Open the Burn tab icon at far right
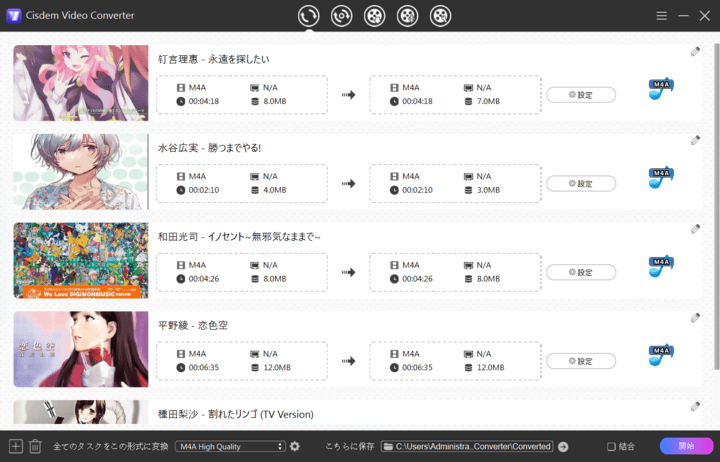This screenshot has height=462, width=720. tap(440, 16)
